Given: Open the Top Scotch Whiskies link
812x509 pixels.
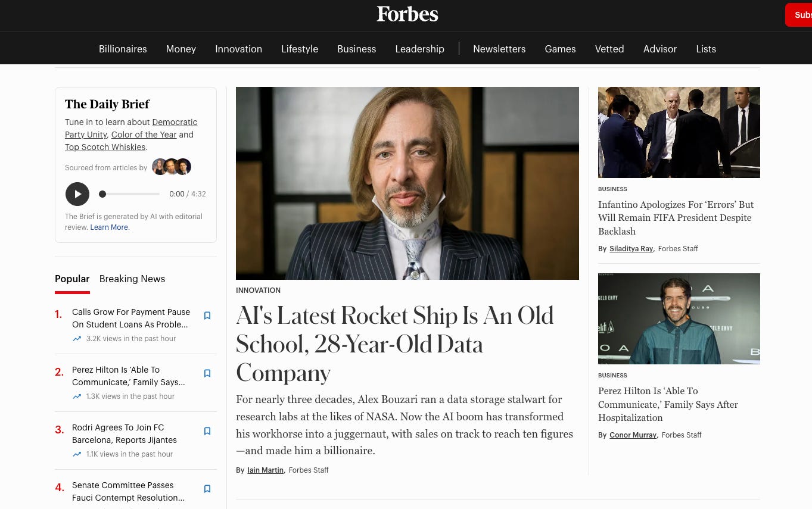Looking at the screenshot, I should click(105, 147).
